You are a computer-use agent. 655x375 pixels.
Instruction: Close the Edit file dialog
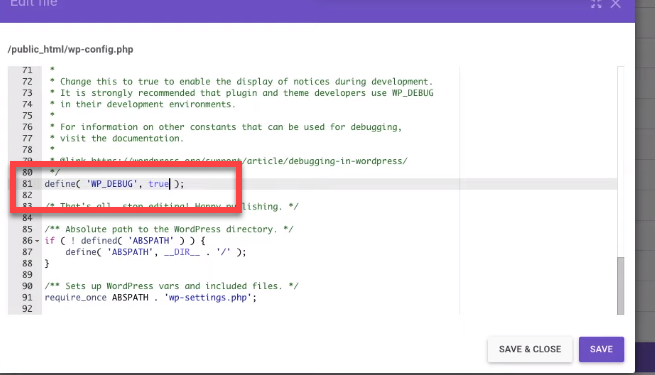tap(616, 4)
